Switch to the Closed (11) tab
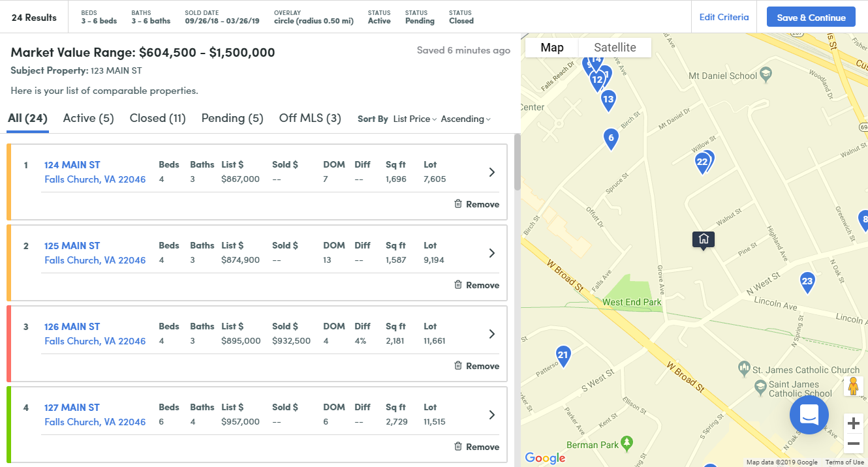The height and width of the screenshot is (467, 868). click(x=158, y=118)
